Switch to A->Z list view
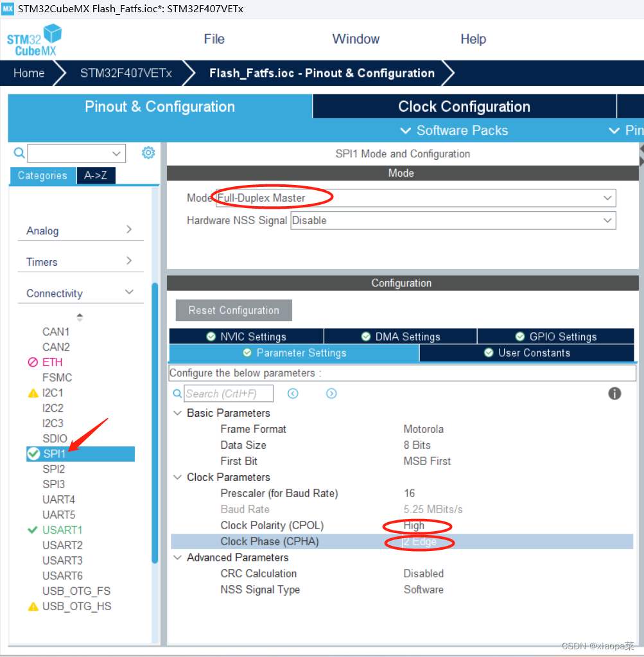The height and width of the screenshot is (657, 644). pyautogui.click(x=96, y=175)
